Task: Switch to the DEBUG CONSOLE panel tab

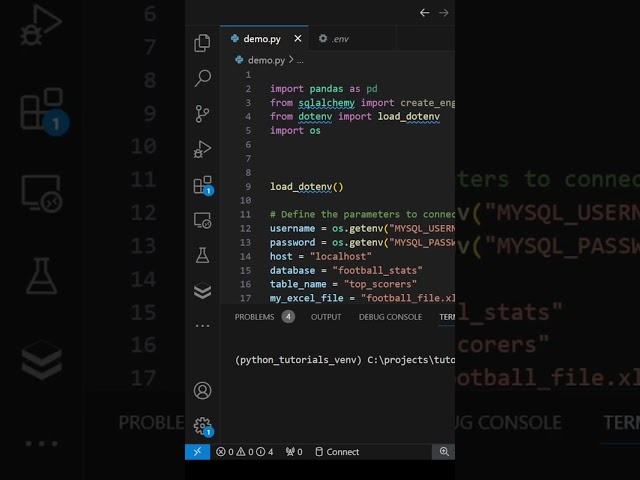Action: click(x=390, y=317)
